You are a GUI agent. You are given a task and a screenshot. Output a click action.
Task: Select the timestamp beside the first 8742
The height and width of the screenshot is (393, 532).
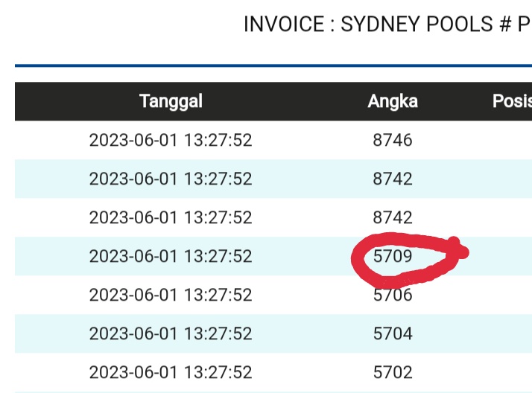click(x=171, y=179)
